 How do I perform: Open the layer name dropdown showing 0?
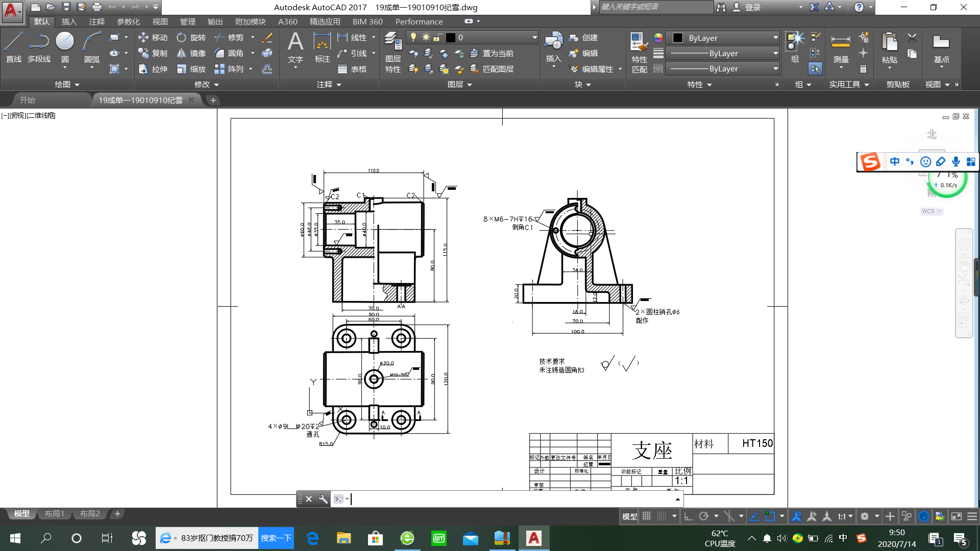[x=534, y=37]
